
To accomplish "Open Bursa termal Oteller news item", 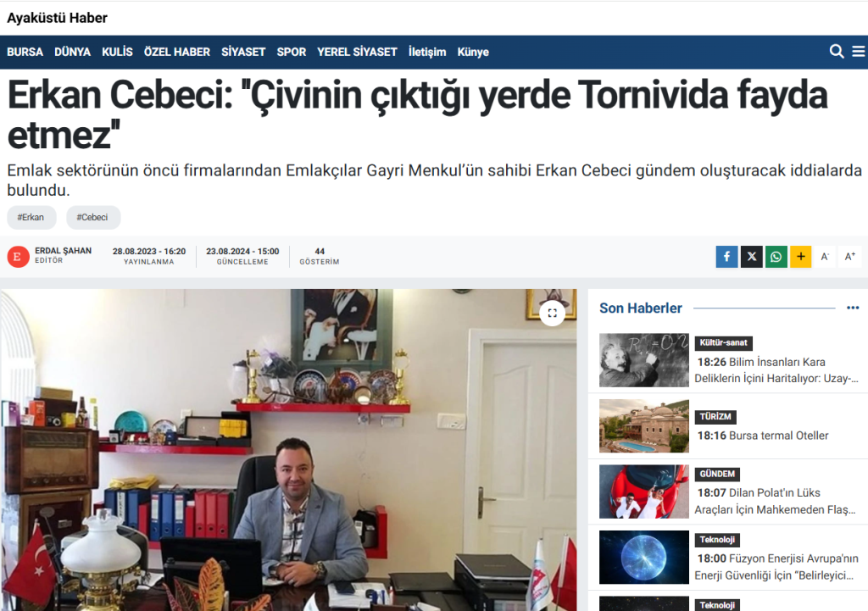I will pos(762,436).
